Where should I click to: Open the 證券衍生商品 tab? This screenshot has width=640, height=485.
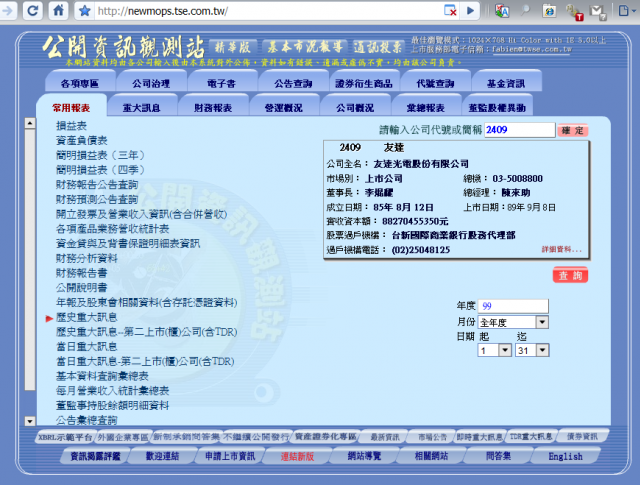[364, 83]
